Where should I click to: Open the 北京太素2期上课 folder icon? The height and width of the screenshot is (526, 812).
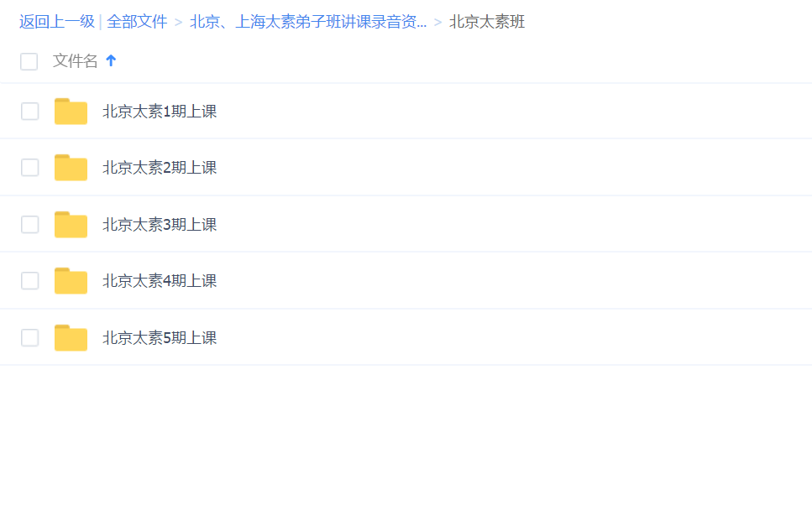(x=71, y=168)
